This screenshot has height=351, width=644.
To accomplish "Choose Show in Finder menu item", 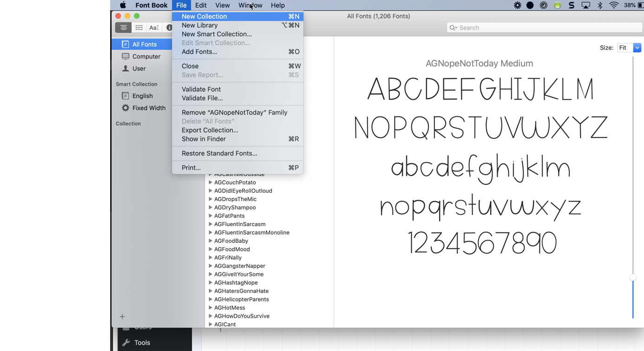I will point(237,139).
